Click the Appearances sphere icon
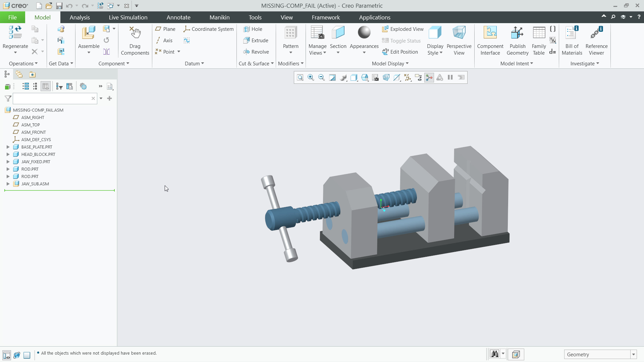 [364, 33]
